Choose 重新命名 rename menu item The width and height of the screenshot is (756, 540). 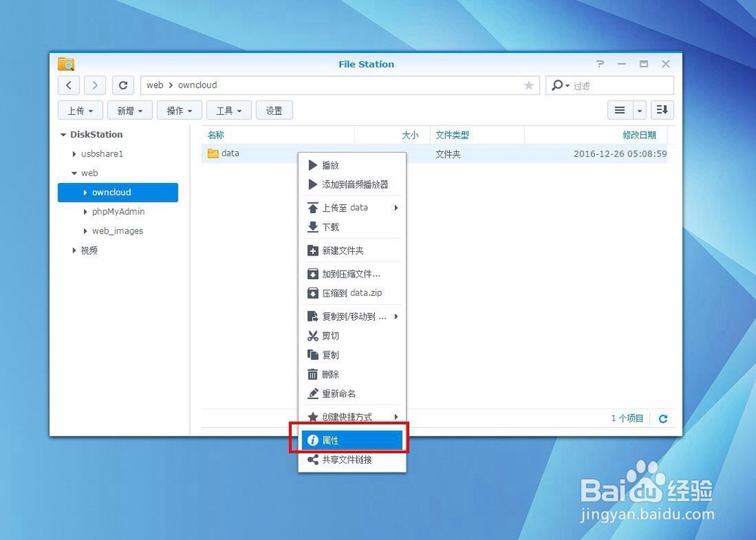(352, 393)
